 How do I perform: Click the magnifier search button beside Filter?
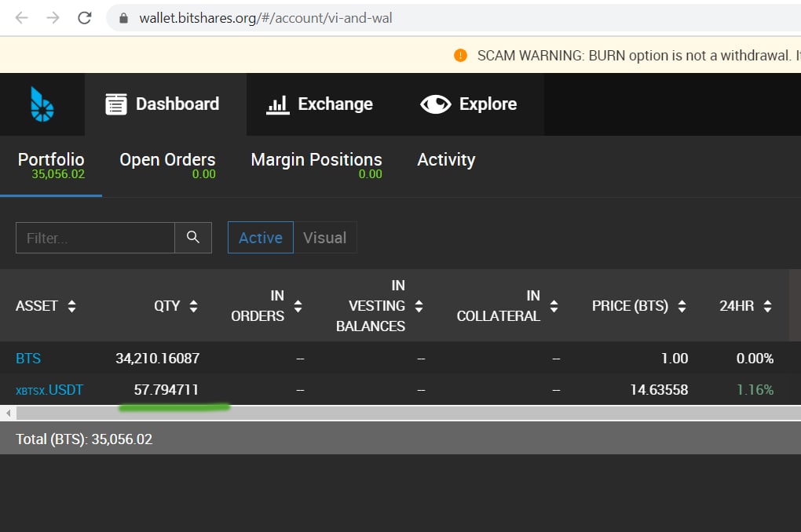click(193, 238)
